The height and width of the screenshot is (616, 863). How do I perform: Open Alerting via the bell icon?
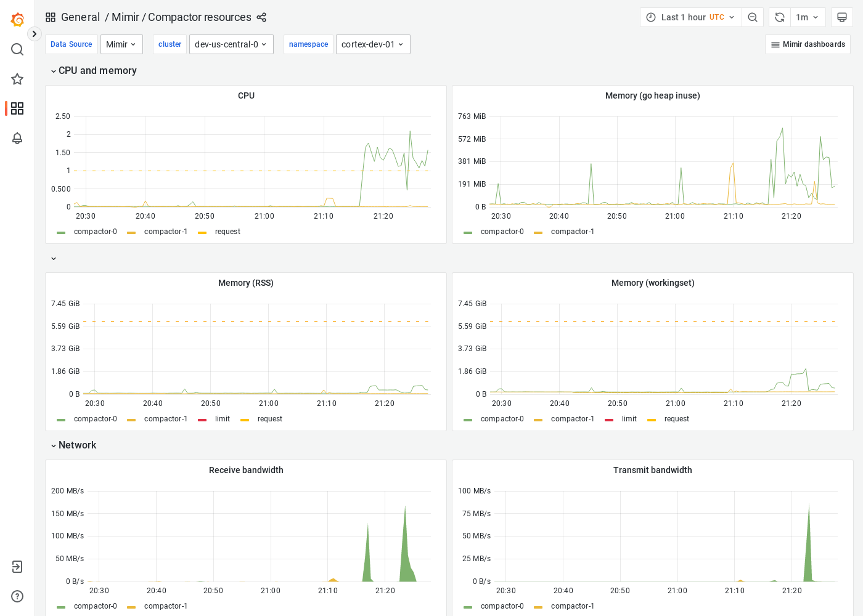17,139
